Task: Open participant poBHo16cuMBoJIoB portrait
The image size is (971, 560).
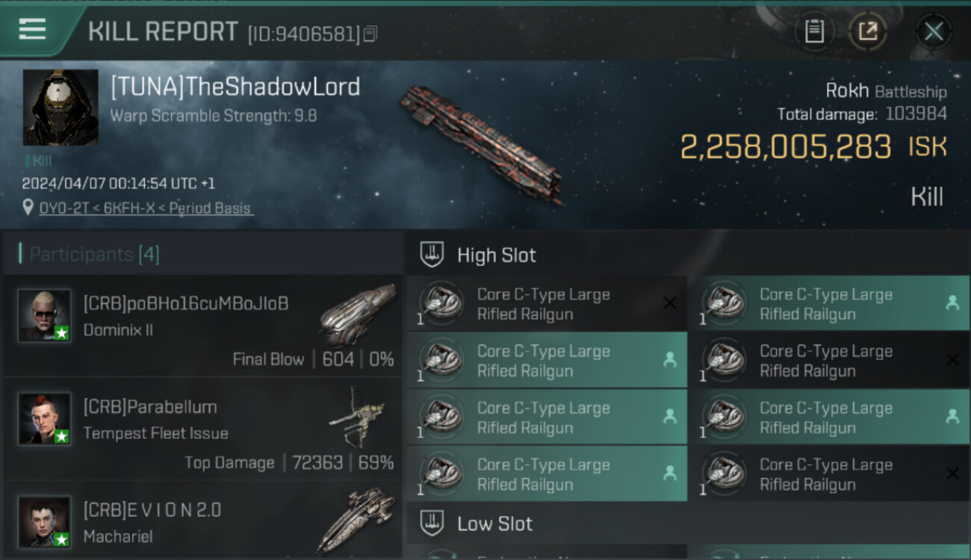Action: [x=45, y=316]
